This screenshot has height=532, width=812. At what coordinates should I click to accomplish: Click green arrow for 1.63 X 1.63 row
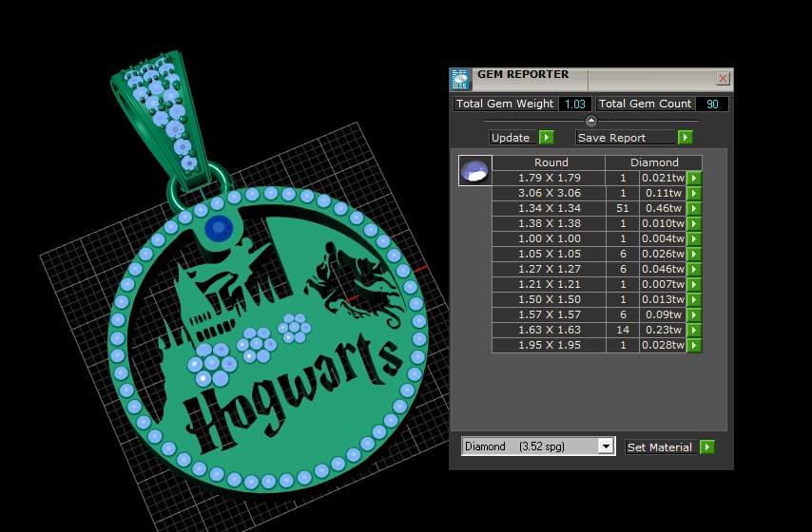694,330
